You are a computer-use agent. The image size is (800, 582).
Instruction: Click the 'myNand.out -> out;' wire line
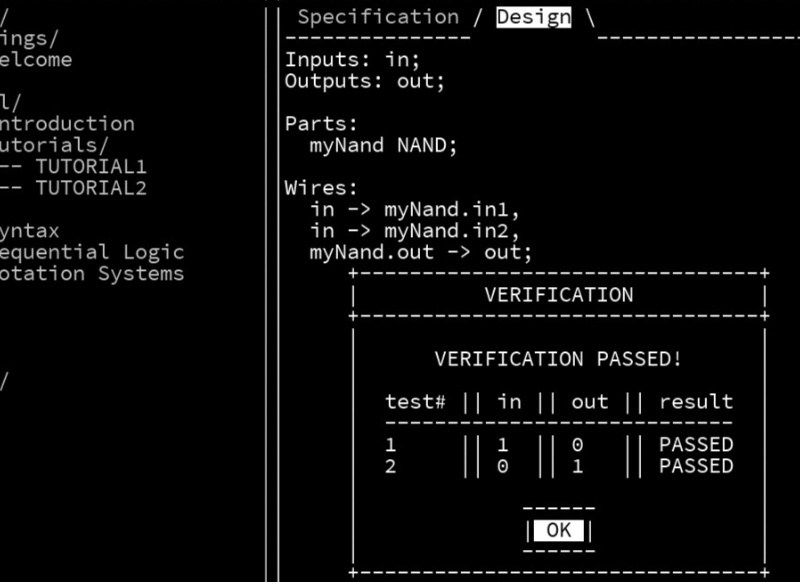pyautogui.click(x=421, y=252)
